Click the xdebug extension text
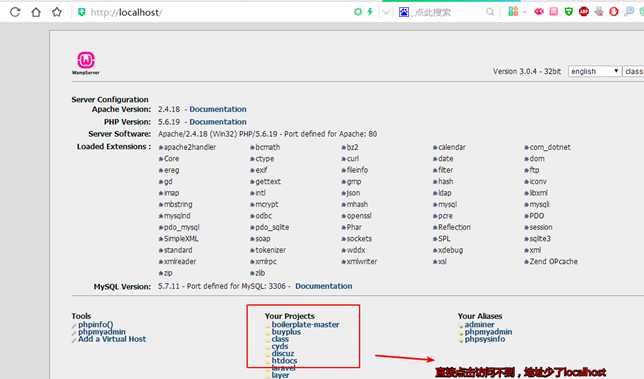This screenshot has width=644, height=379. pyautogui.click(x=450, y=250)
